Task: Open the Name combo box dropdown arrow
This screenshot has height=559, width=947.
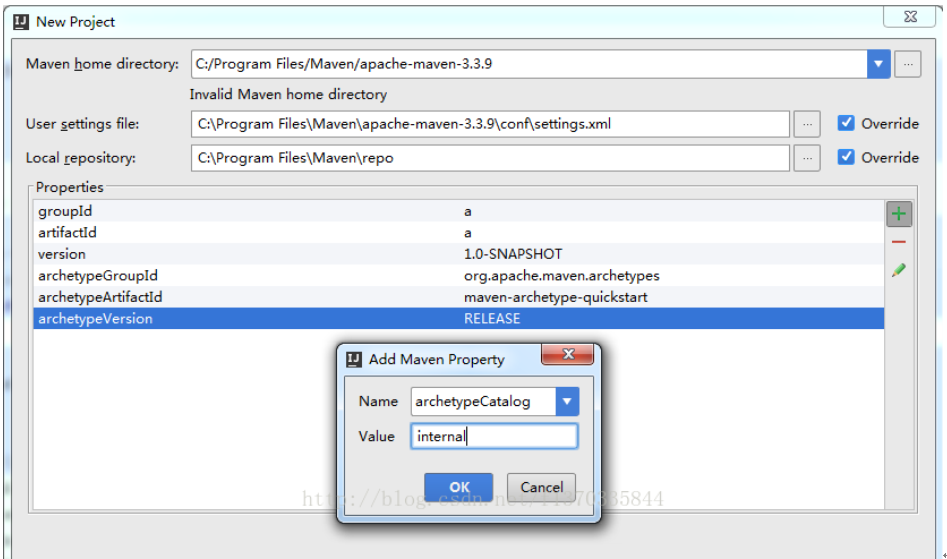Action: pos(567,401)
